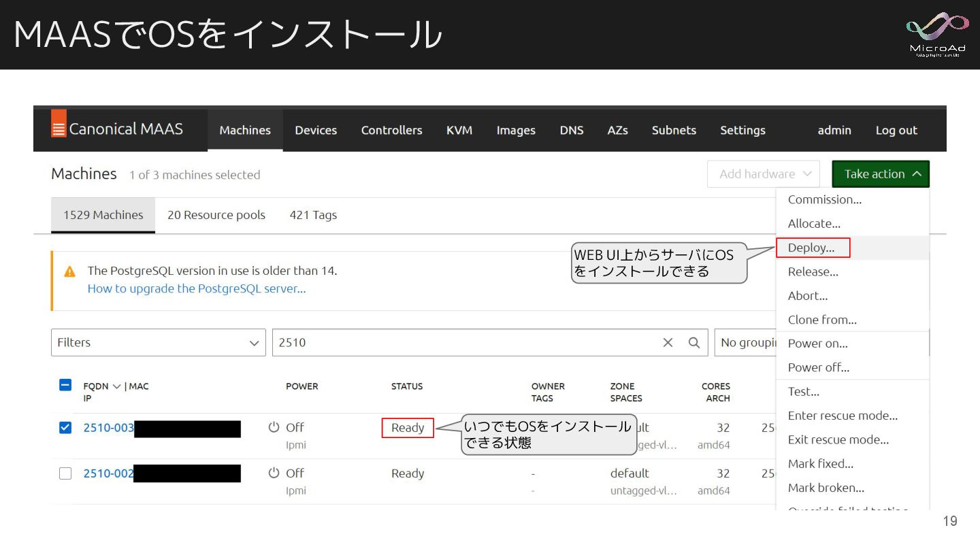980x551 pixels.
Task: Choose Allocate... from action menu
Action: click(852, 224)
